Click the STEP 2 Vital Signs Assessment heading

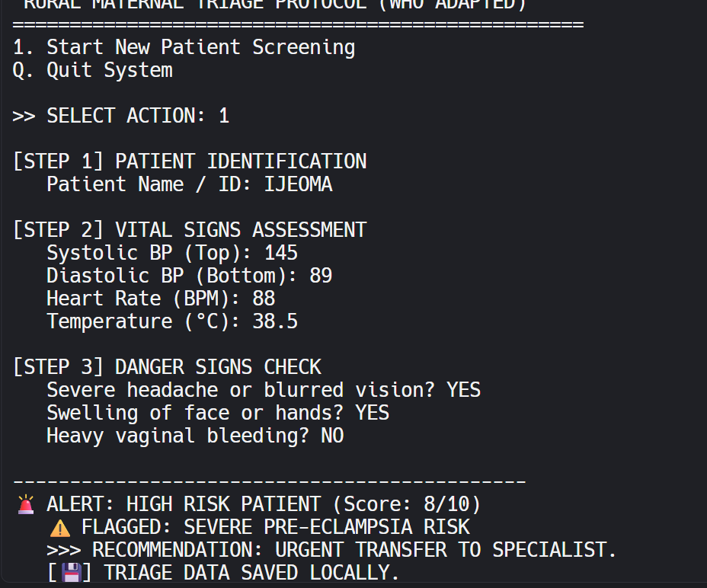click(x=190, y=230)
